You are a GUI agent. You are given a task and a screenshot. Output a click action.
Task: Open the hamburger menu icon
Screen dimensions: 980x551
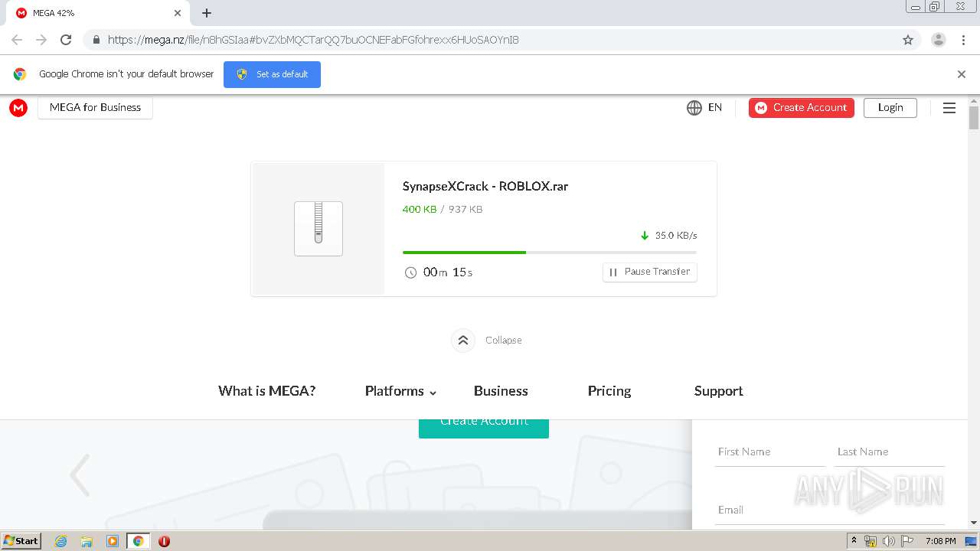coord(949,108)
